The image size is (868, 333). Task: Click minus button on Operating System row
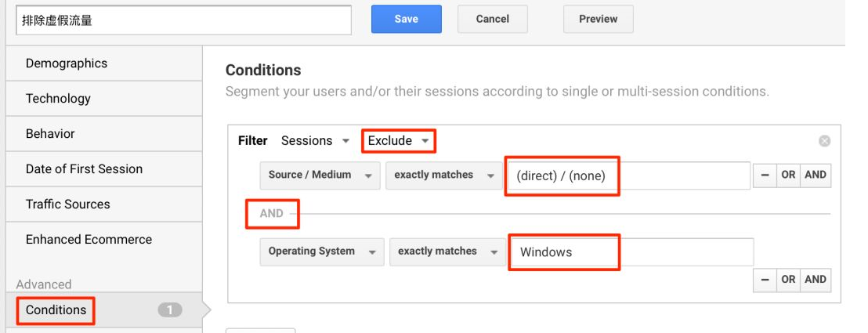coord(764,279)
